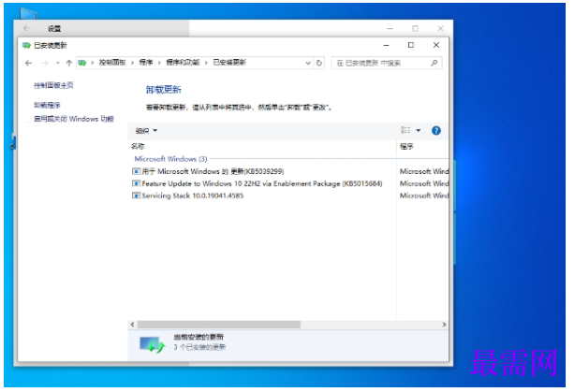Image resolution: width=575 pixels, height=392 pixels.
Task: Click the address bar control panel icon
Action: point(82,63)
